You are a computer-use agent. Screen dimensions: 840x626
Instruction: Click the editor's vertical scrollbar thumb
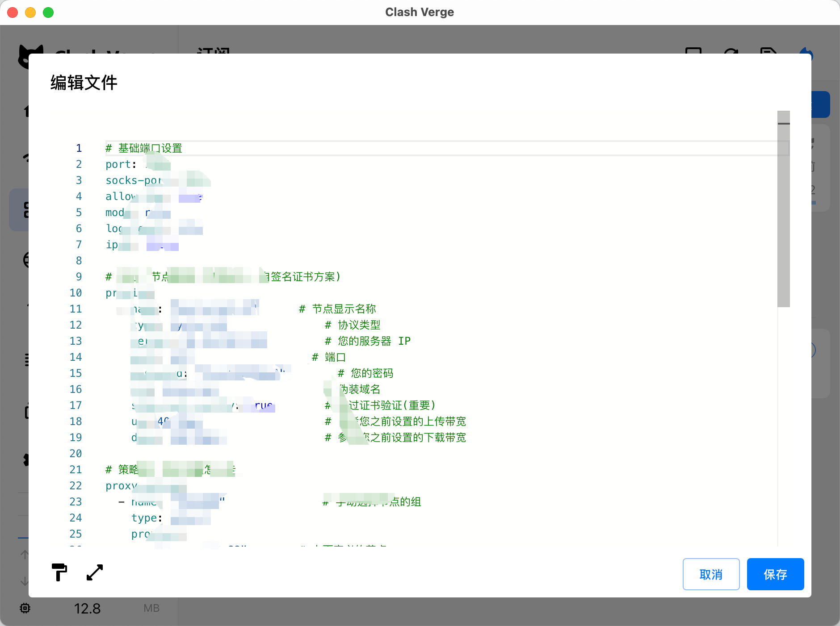[x=783, y=214]
